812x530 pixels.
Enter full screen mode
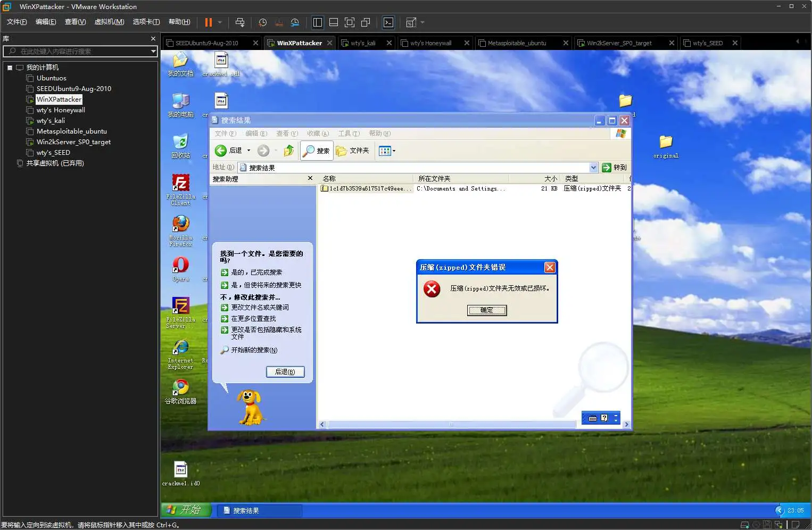point(350,22)
